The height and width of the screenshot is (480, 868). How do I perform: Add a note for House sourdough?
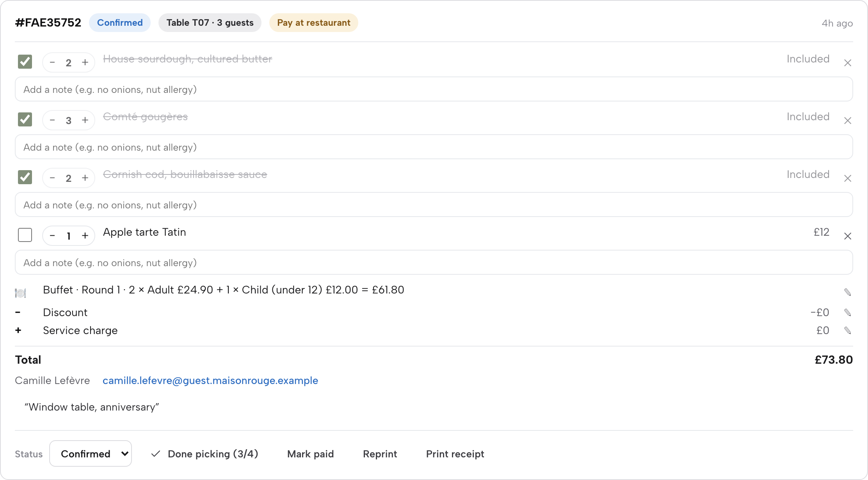point(434,89)
